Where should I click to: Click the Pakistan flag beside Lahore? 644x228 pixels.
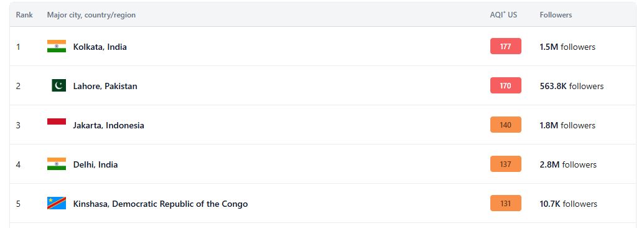tap(58, 85)
